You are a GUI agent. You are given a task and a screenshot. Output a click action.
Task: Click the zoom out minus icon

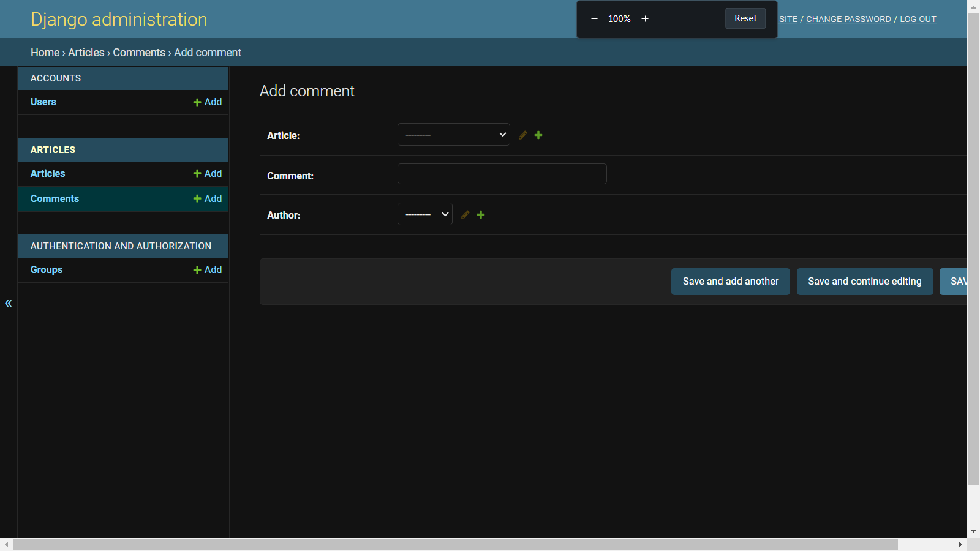[x=594, y=19]
